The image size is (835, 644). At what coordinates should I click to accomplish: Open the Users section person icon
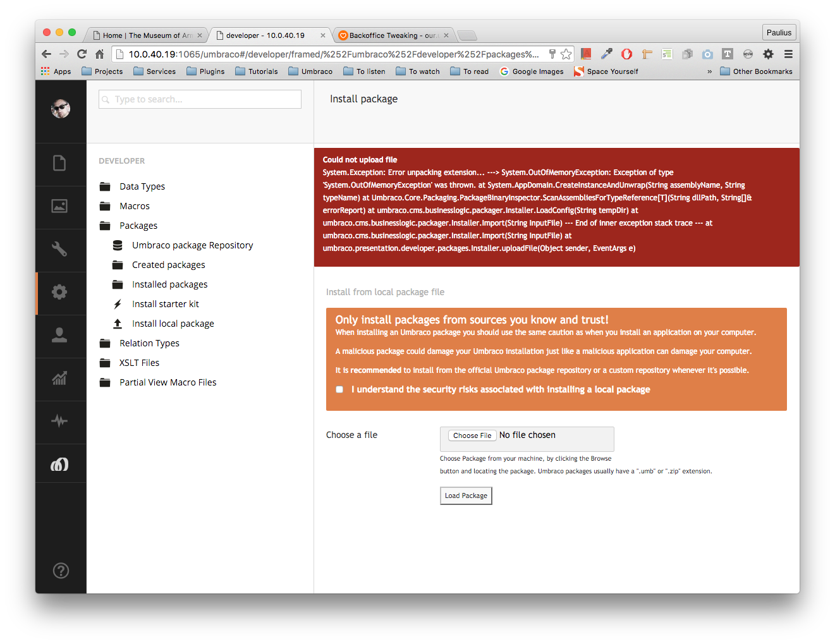pos(59,335)
